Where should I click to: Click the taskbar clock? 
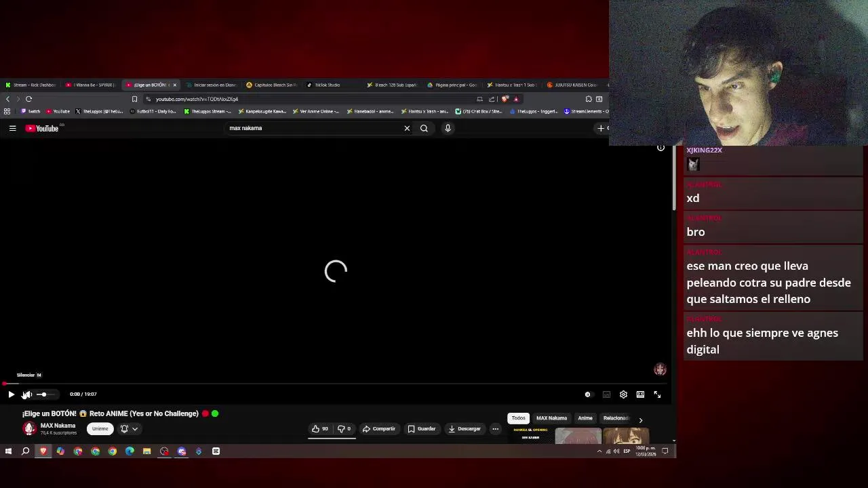pos(646,451)
